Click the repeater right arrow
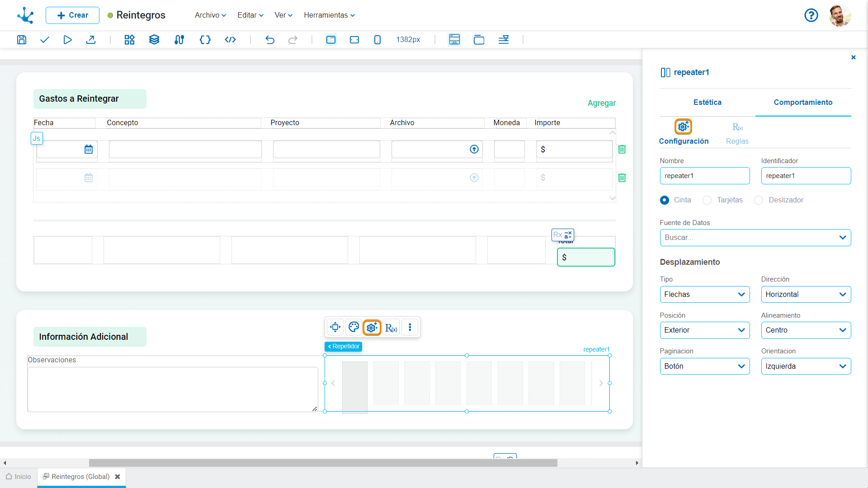868x488 pixels. (x=601, y=383)
